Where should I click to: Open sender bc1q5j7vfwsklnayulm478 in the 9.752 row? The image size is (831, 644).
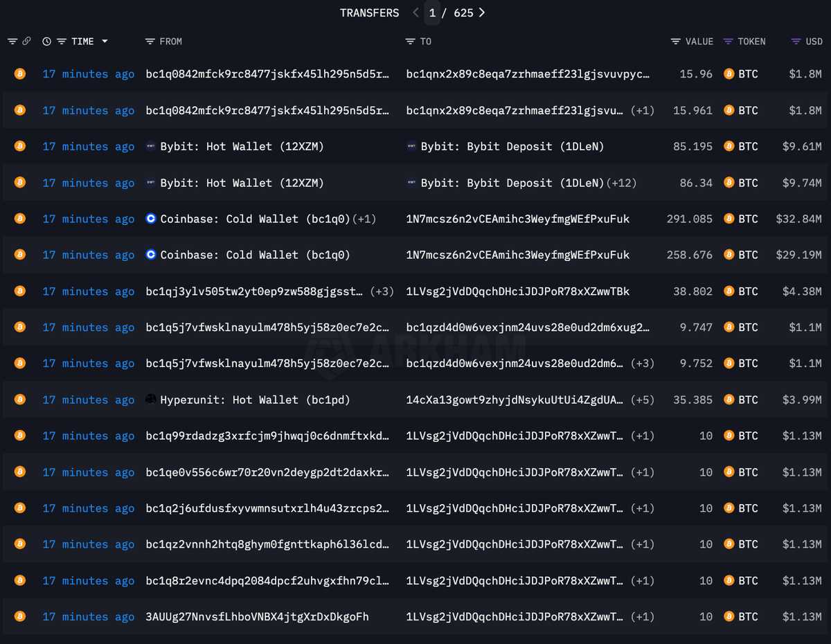pyautogui.click(x=268, y=363)
